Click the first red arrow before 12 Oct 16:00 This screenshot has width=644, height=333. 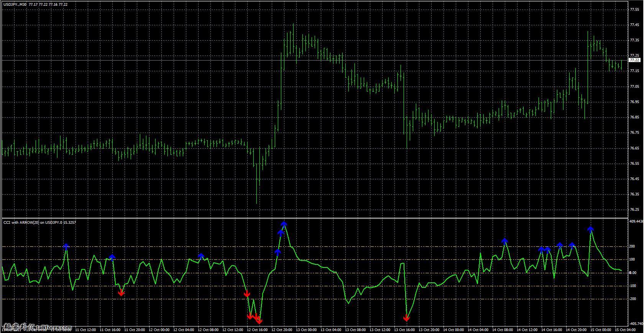247,294
